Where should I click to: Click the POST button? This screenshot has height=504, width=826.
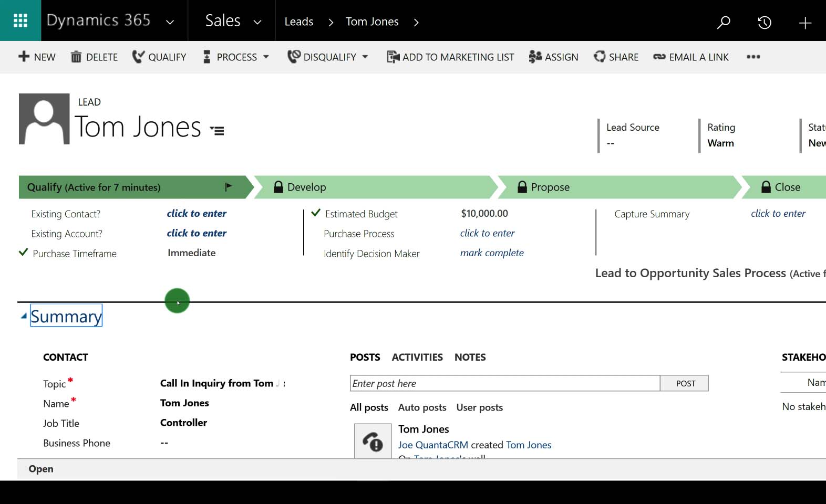pos(685,383)
